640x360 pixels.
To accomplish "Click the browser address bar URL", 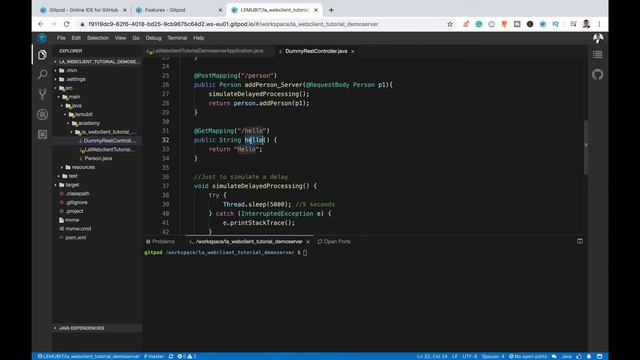I will (x=233, y=24).
